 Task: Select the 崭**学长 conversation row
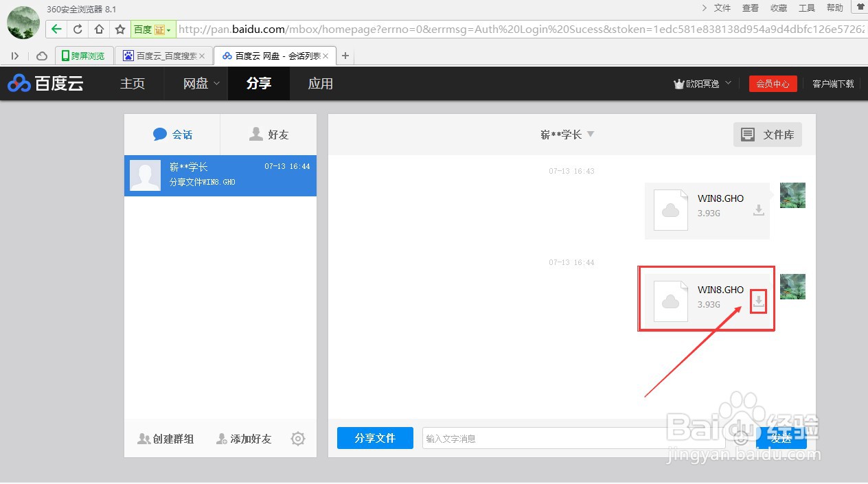point(220,175)
